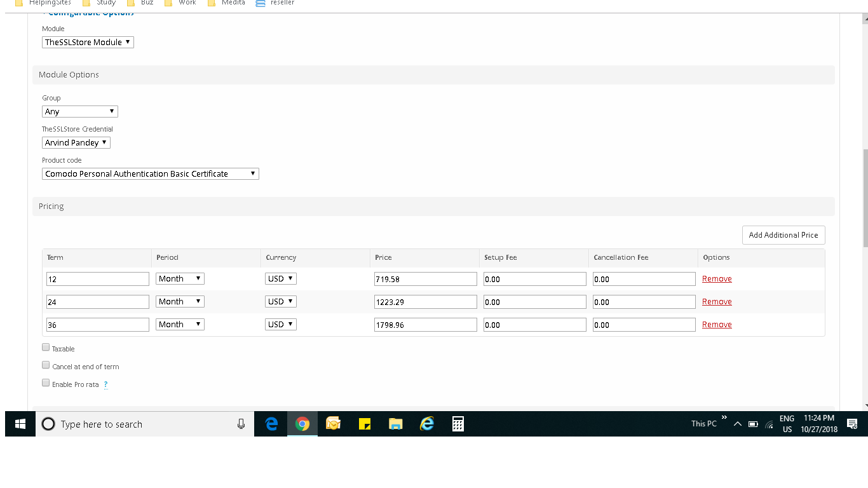
Task: Open the Windows Start menu
Action: pyautogui.click(x=20, y=424)
